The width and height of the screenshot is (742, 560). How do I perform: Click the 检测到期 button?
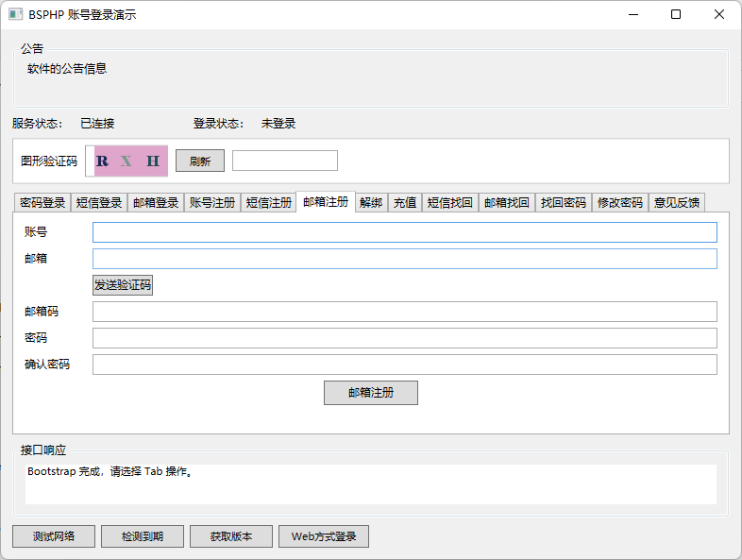[143, 536]
